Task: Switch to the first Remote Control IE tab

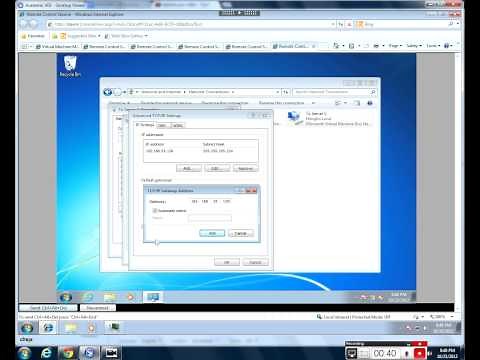Action: coord(104,46)
